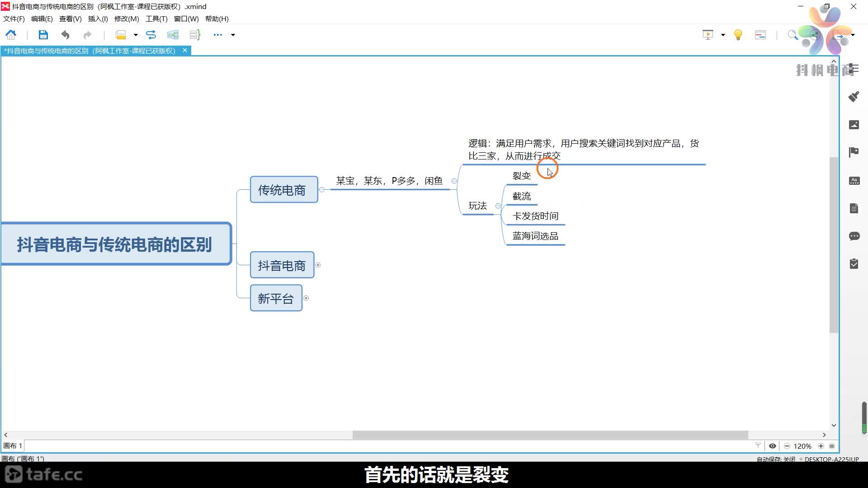Add a relationship connector
The image size is (868, 488).
tap(151, 35)
